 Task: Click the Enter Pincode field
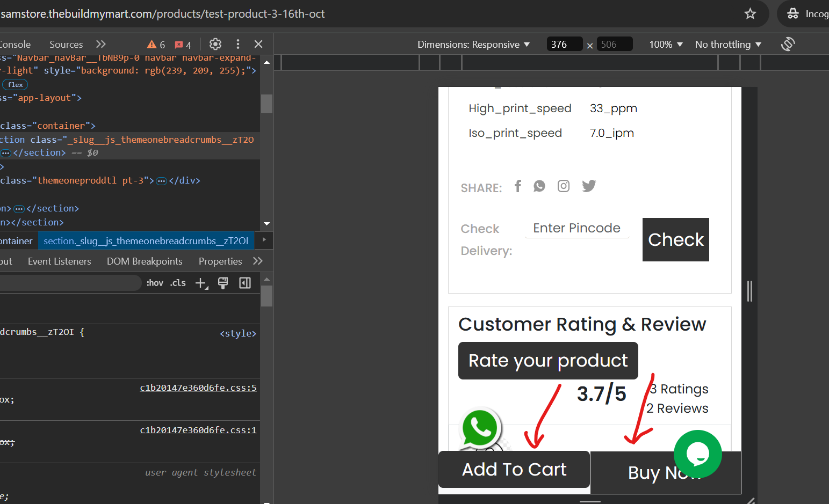pyautogui.click(x=577, y=228)
